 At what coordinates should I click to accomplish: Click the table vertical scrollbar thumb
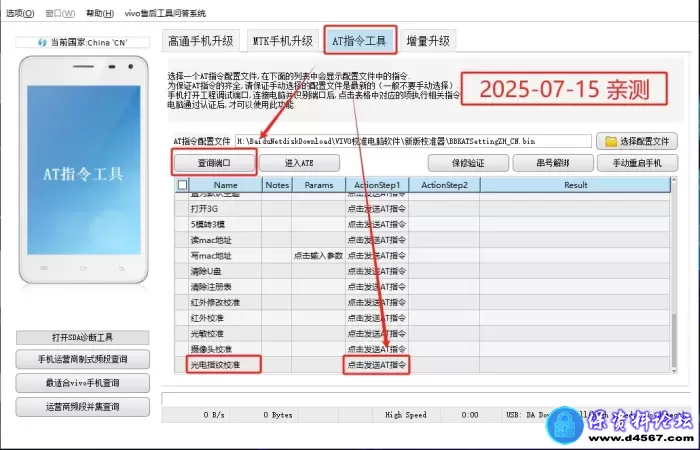click(x=674, y=339)
